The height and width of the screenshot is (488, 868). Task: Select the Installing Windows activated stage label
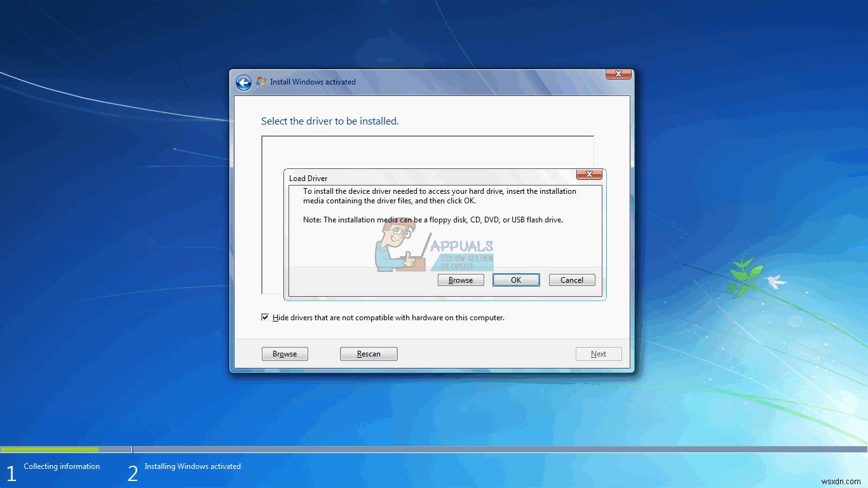click(x=193, y=466)
